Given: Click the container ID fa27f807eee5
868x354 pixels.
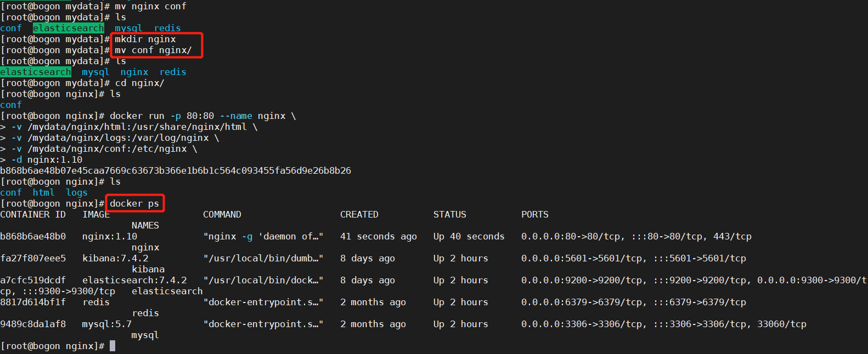Looking at the screenshot, I should pyautogui.click(x=33, y=258).
